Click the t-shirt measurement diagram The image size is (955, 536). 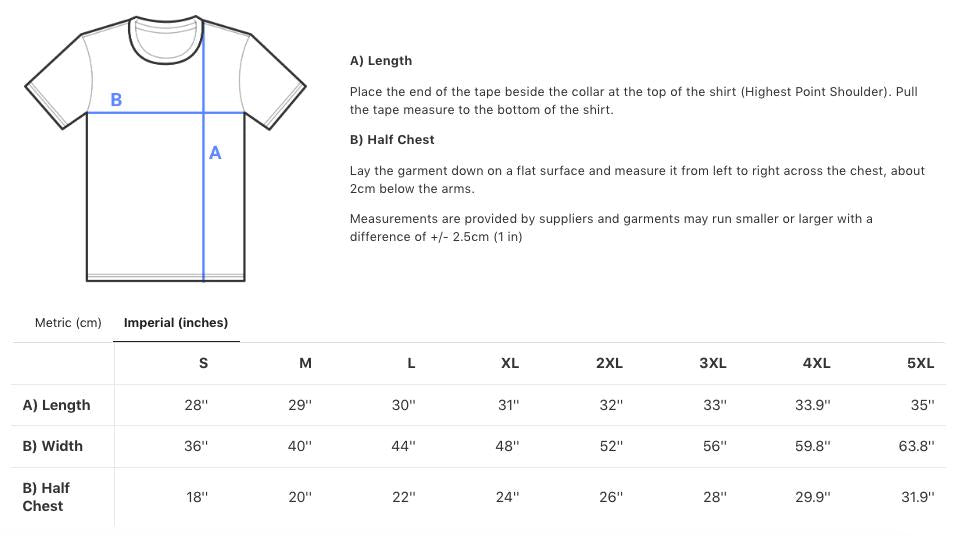pyautogui.click(x=165, y=149)
